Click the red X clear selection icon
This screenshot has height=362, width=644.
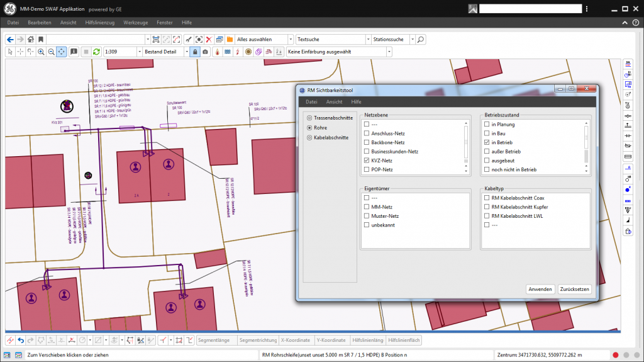(209, 39)
